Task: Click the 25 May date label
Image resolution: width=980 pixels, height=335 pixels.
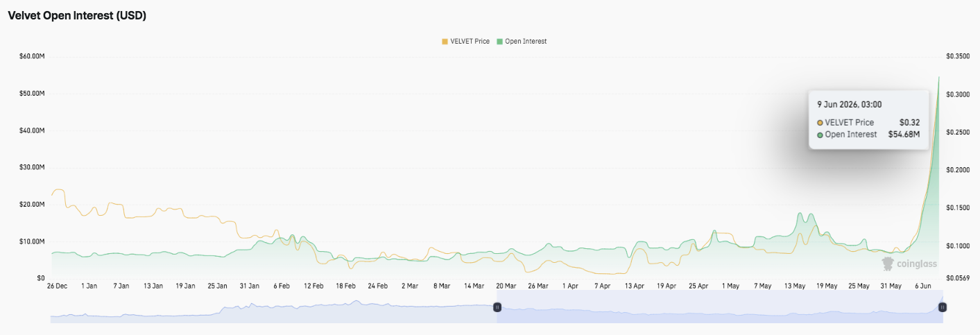Action: point(859,286)
